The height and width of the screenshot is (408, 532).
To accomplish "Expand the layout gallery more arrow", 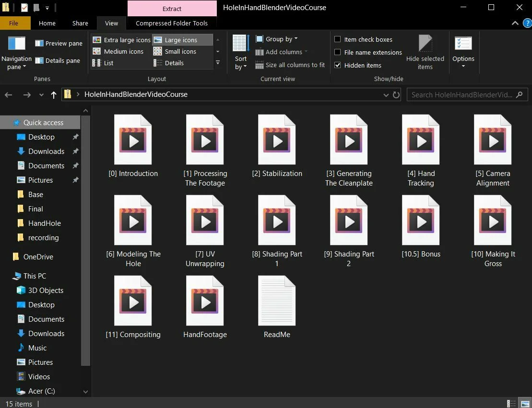I will click(218, 62).
